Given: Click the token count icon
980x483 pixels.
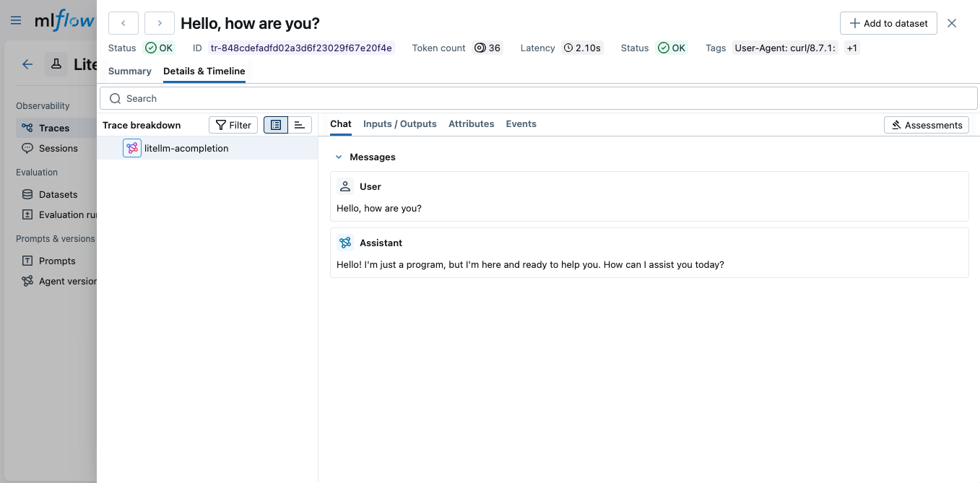Looking at the screenshot, I should [480, 48].
